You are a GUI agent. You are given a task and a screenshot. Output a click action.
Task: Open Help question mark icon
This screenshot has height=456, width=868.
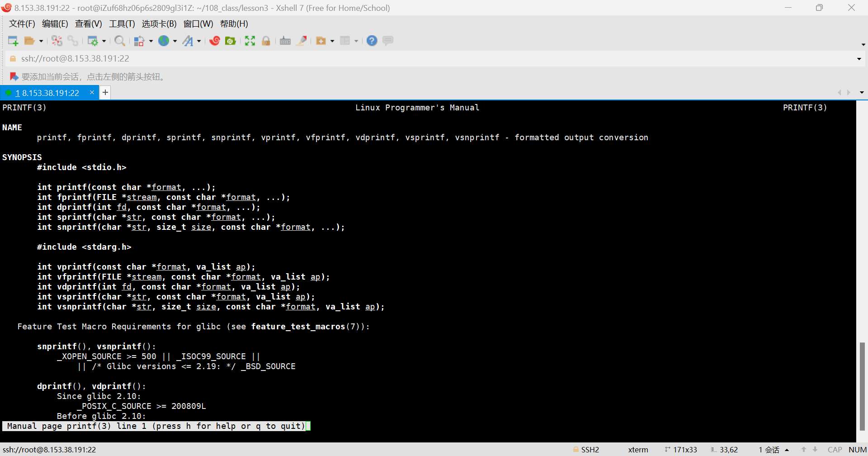tap(372, 41)
